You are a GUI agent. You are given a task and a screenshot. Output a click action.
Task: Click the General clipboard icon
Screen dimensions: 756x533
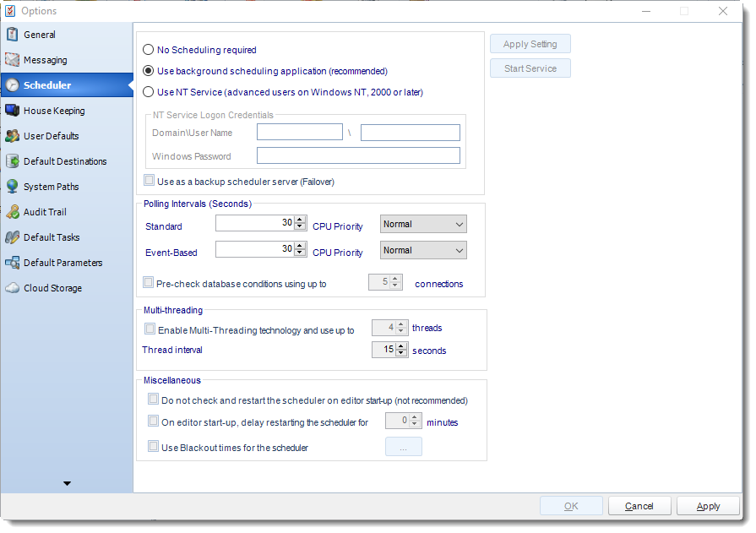tap(12, 35)
